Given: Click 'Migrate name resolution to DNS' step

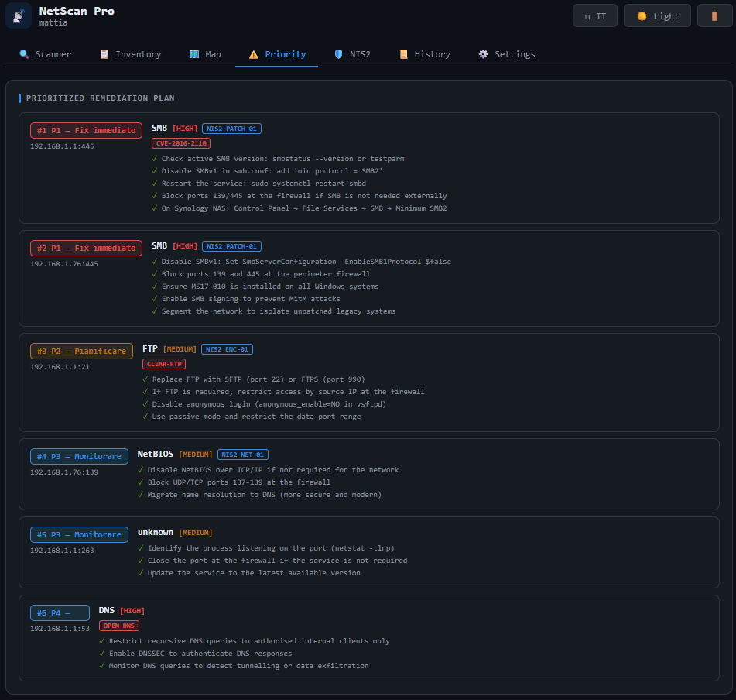Looking at the screenshot, I should click(x=264, y=495).
